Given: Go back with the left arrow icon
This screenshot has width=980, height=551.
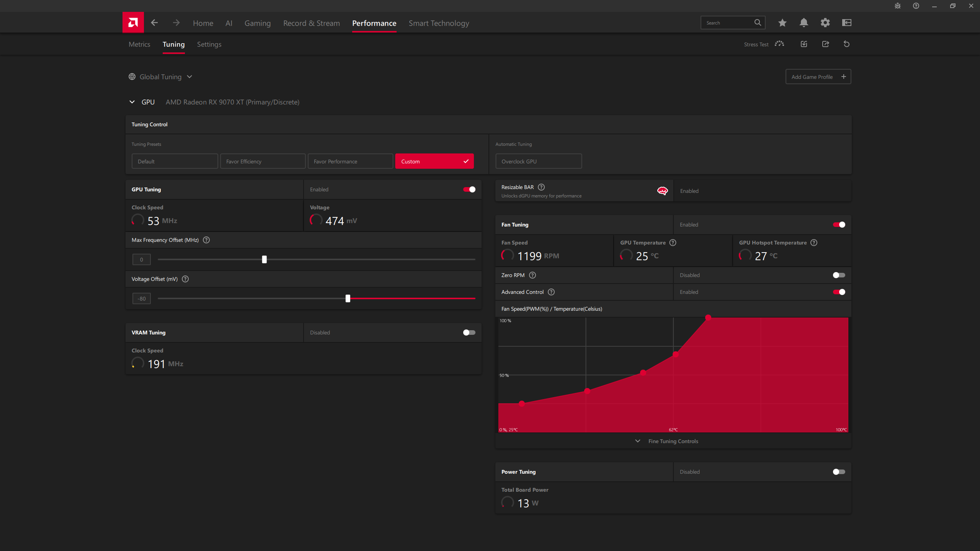Looking at the screenshot, I should click(154, 23).
